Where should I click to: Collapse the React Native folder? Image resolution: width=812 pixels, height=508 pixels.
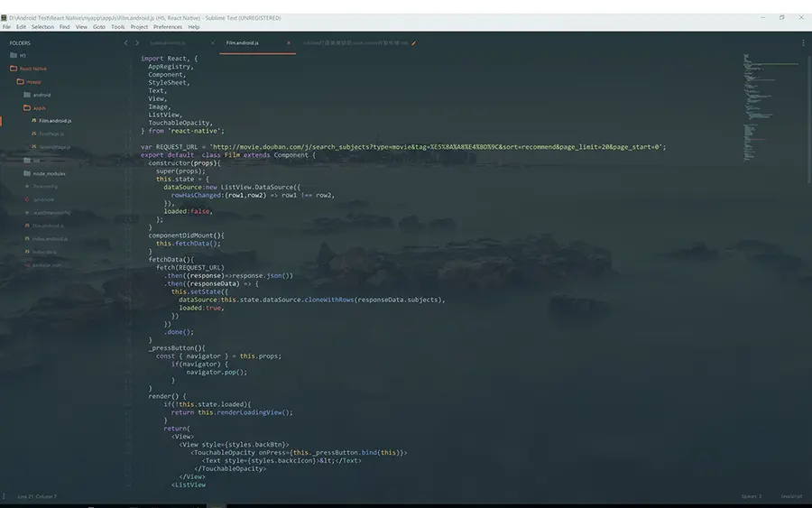(x=28, y=69)
